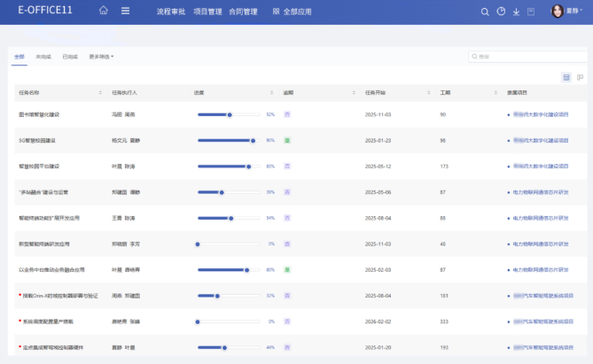Click the search magnifier icon in top bar
This screenshot has width=593, height=364.
coord(485,12)
